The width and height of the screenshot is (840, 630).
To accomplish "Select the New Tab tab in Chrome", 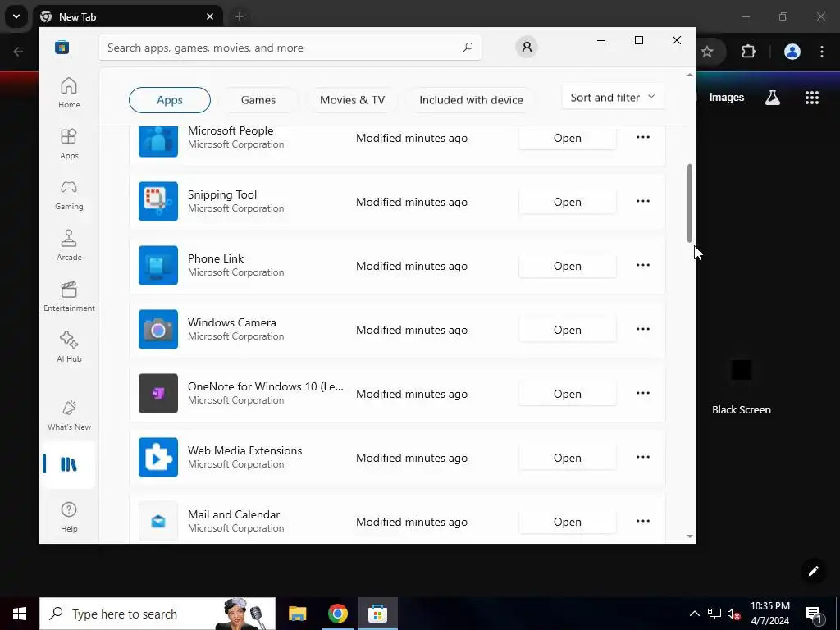I will pos(127,16).
